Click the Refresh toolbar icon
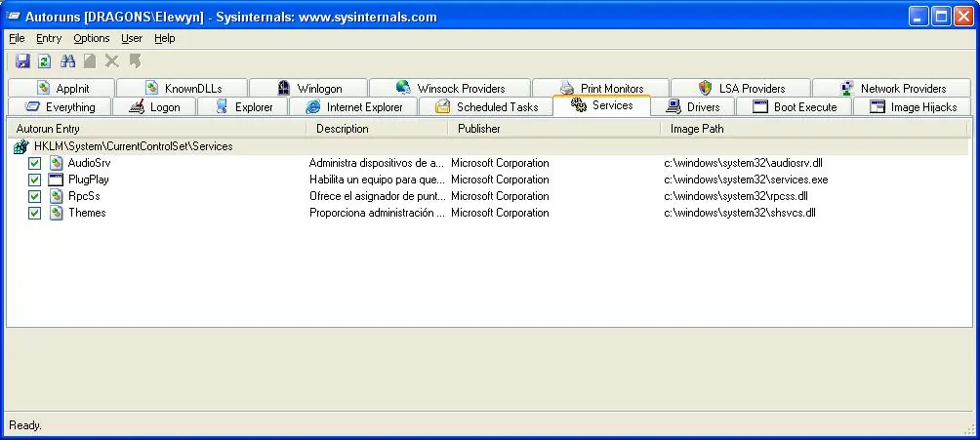This screenshot has height=440, width=980. (44, 61)
